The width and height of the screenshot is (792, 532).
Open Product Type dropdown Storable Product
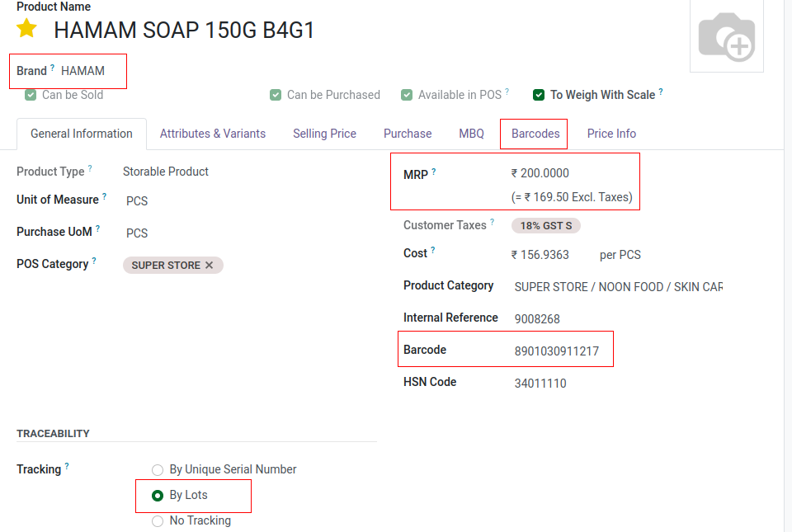click(x=166, y=172)
